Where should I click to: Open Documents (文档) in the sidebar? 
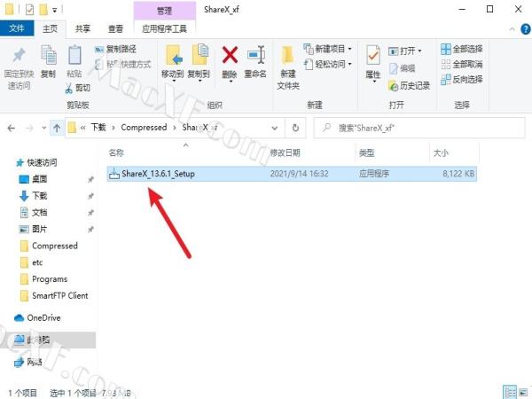[x=33, y=213]
